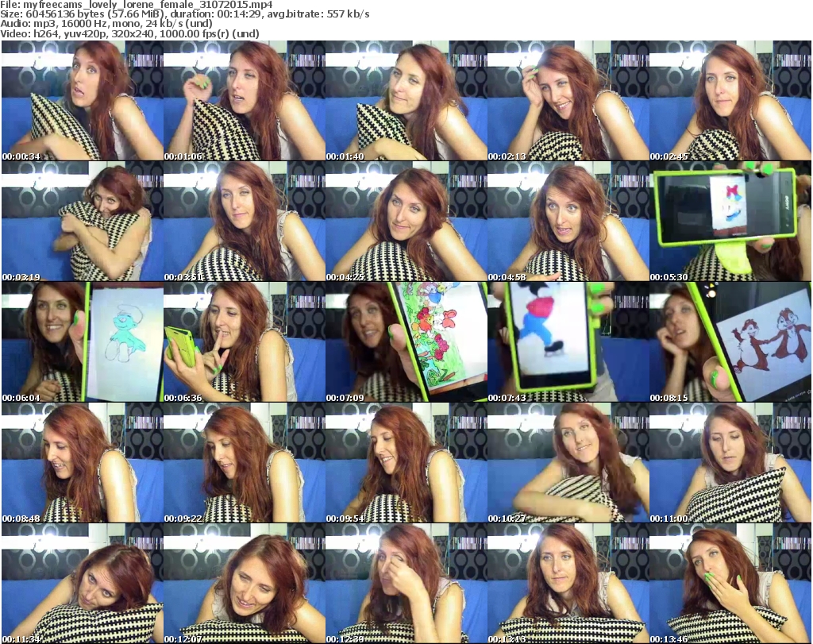Select the frame at 00:01:06
The image size is (813, 644).
(244, 101)
